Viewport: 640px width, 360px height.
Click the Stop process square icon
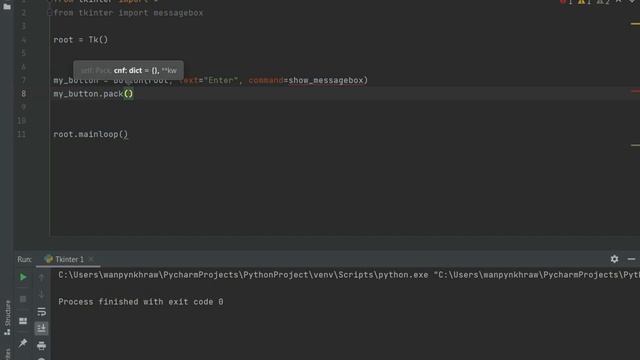pos(23,299)
